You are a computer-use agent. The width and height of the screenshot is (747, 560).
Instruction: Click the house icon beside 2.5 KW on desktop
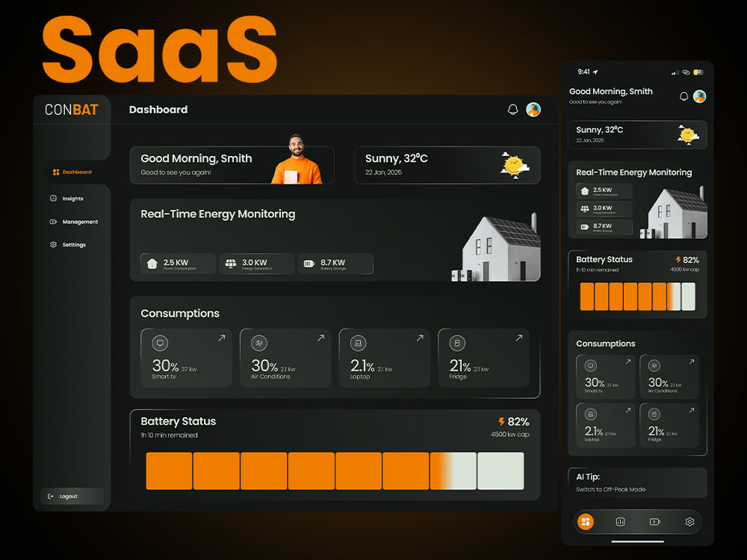tap(152, 264)
